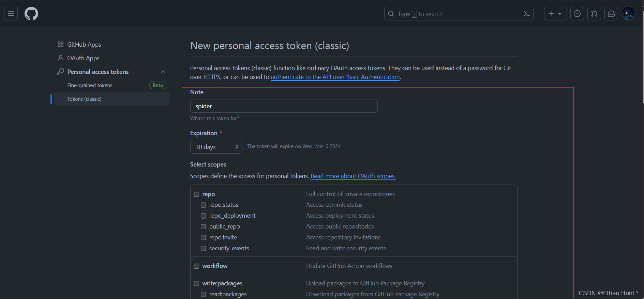Click the 'Access deployment status' description
644x299 pixels.
click(x=340, y=216)
